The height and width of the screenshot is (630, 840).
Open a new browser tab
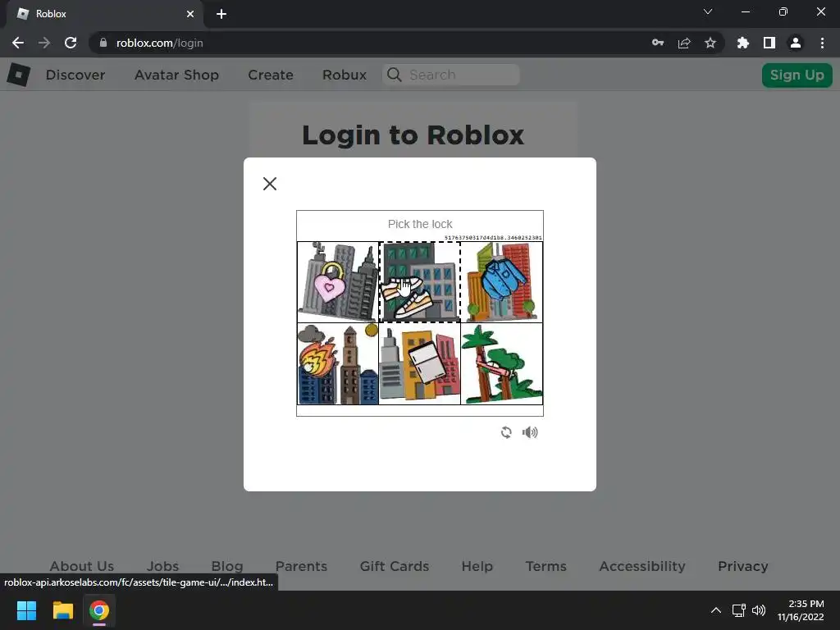click(x=221, y=14)
